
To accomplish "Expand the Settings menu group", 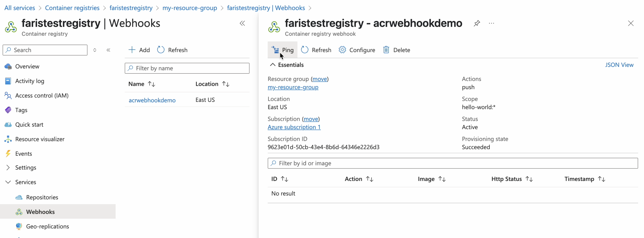I will 8,167.
